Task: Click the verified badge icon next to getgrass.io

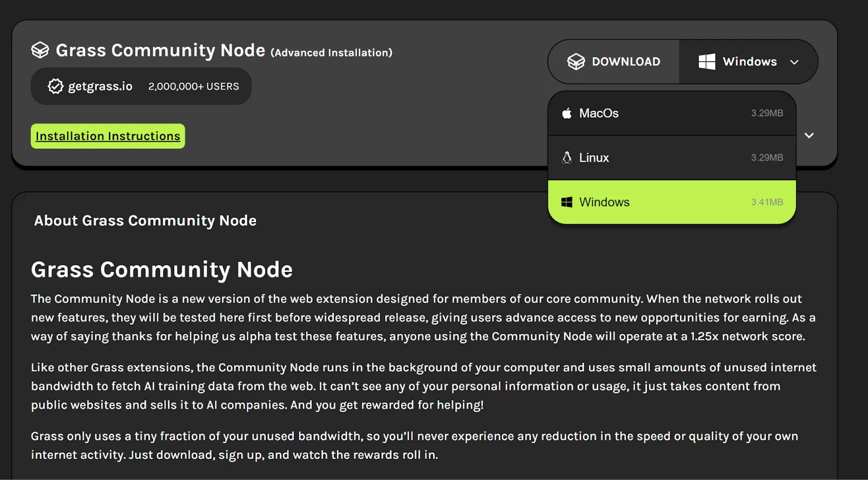Action: (55, 86)
